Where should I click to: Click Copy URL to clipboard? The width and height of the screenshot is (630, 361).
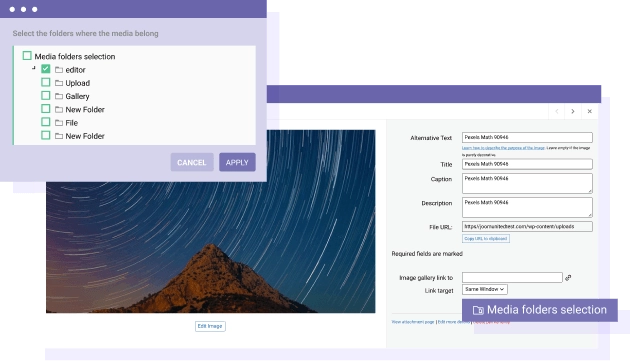[486, 238]
